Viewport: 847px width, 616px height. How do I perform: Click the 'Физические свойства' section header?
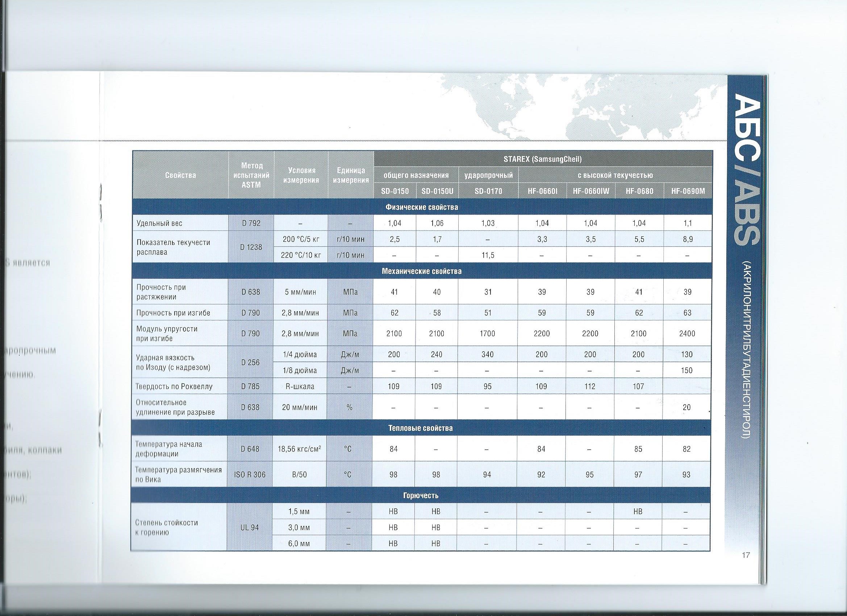coord(422,207)
